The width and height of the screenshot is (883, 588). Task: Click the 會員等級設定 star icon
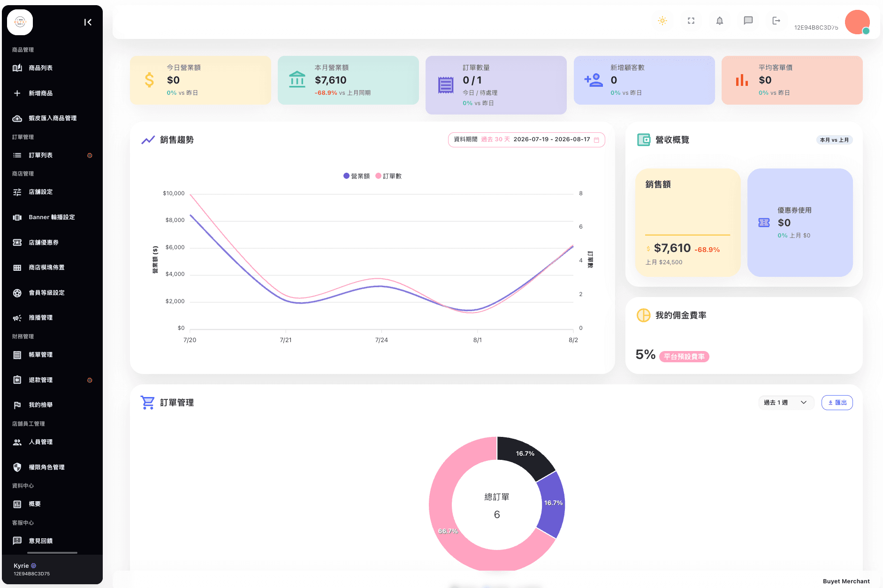click(17, 293)
